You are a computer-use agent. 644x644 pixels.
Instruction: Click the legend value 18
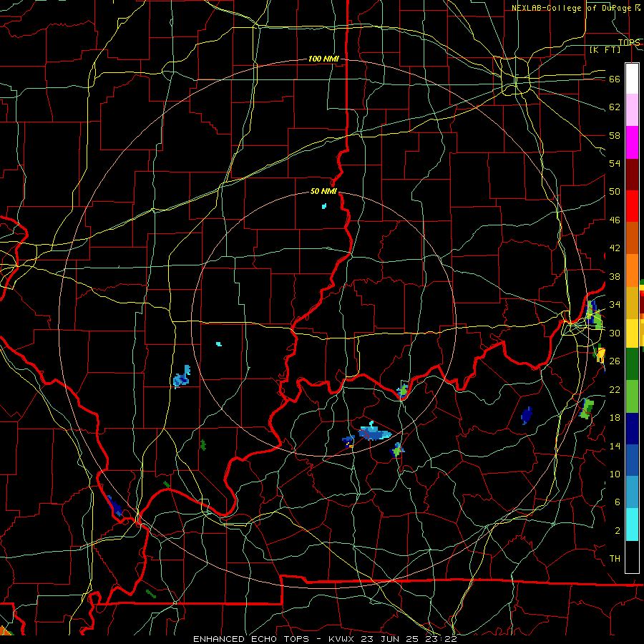(615, 418)
